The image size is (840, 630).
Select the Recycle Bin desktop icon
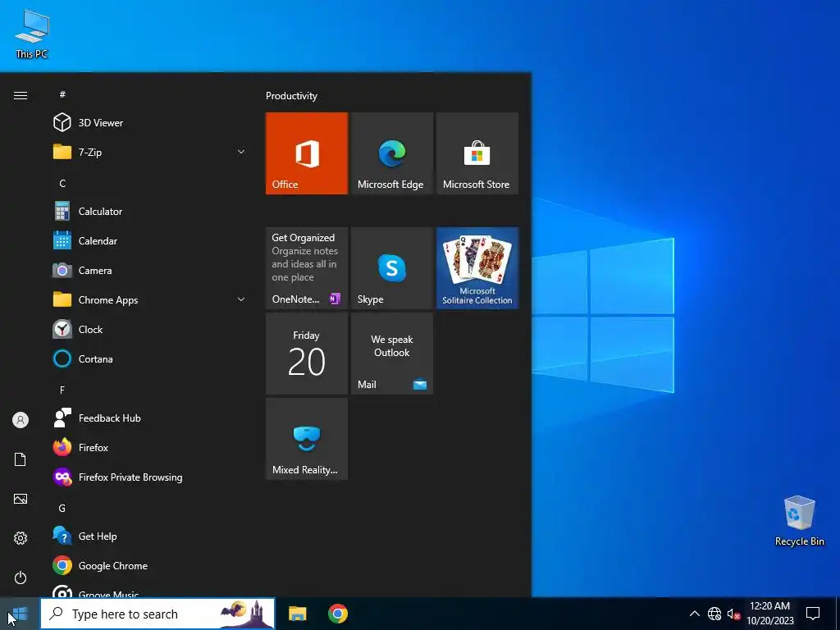click(x=799, y=521)
